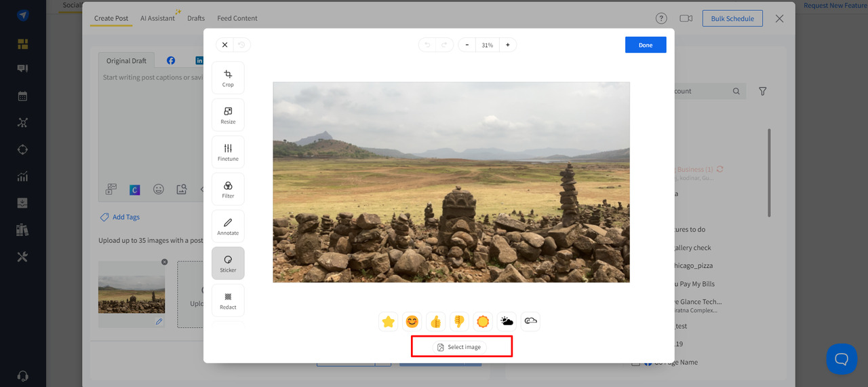
Task: Zoom in with the plus button
Action: click(507, 45)
